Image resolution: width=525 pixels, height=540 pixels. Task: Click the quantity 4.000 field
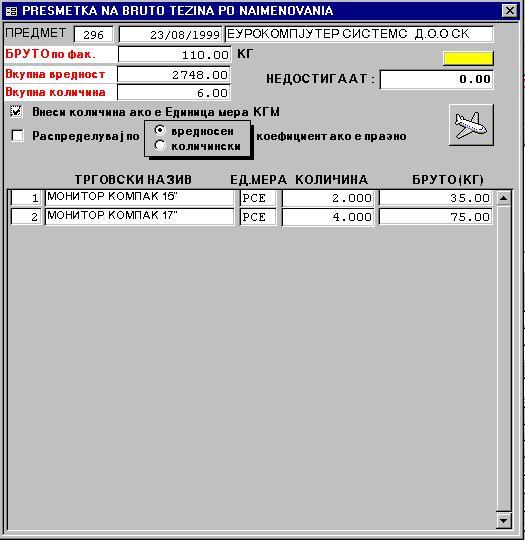pos(328,217)
